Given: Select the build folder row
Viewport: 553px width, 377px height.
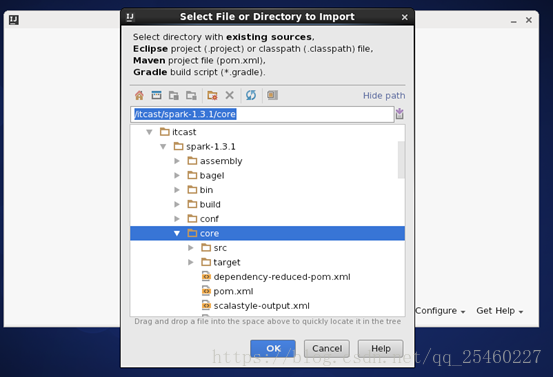Looking at the screenshot, I should [267, 205].
